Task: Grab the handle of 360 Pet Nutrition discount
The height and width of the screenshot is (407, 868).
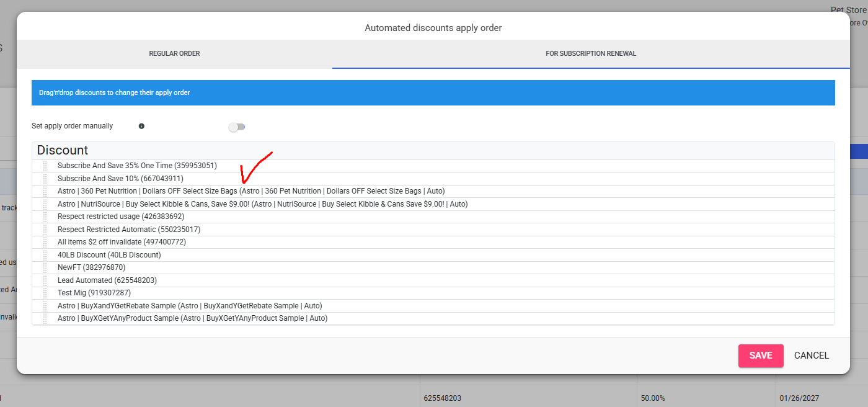Action: pyautogui.click(x=45, y=192)
